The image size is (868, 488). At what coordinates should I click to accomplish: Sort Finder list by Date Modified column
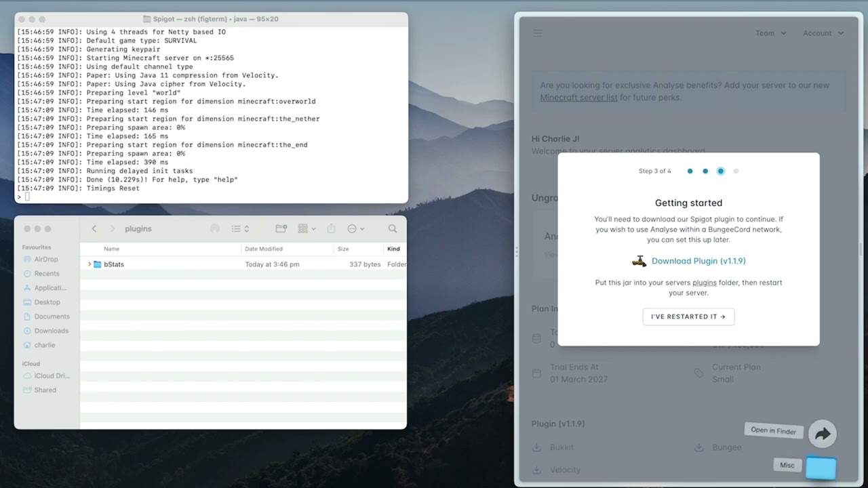(x=264, y=249)
